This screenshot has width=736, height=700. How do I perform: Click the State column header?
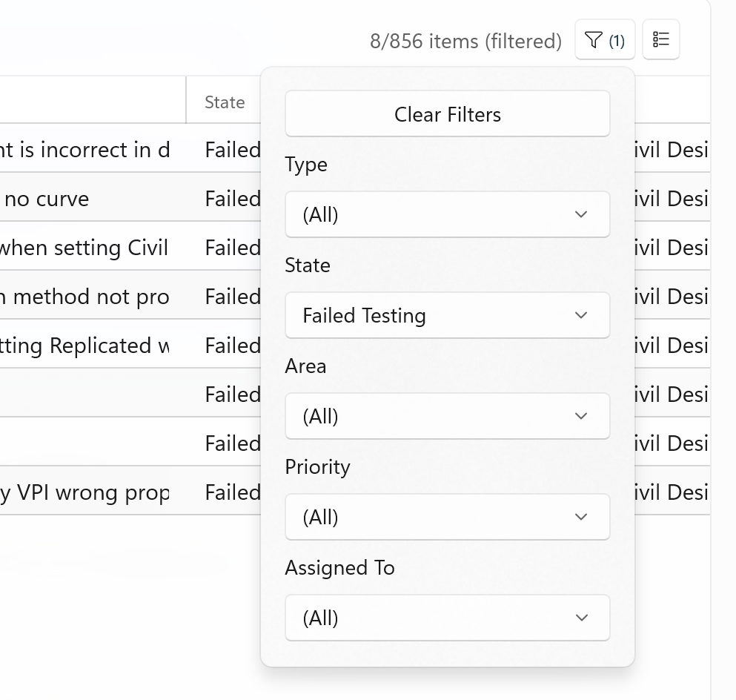click(x=225, y=102)
